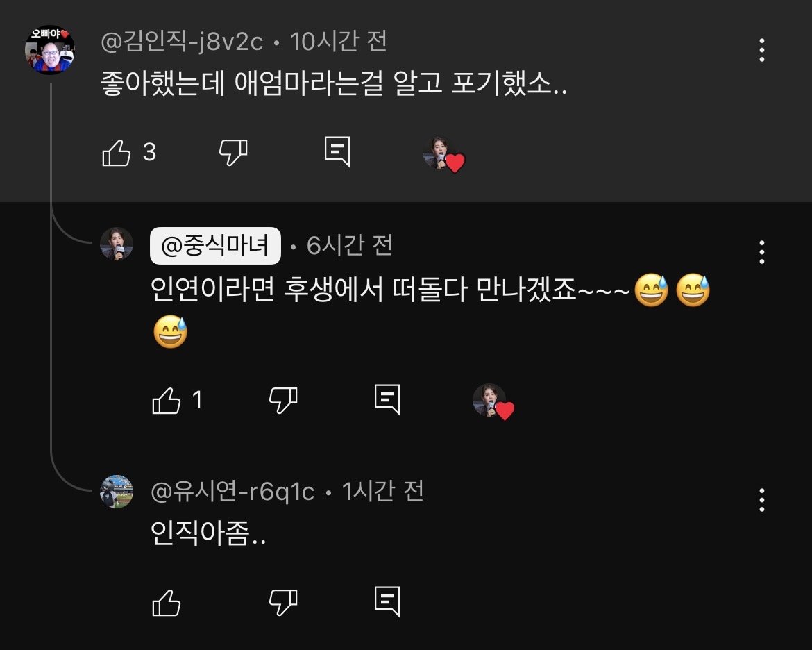Open the options menu for the top comment
The image size is (812, 650).
[762, 49]
